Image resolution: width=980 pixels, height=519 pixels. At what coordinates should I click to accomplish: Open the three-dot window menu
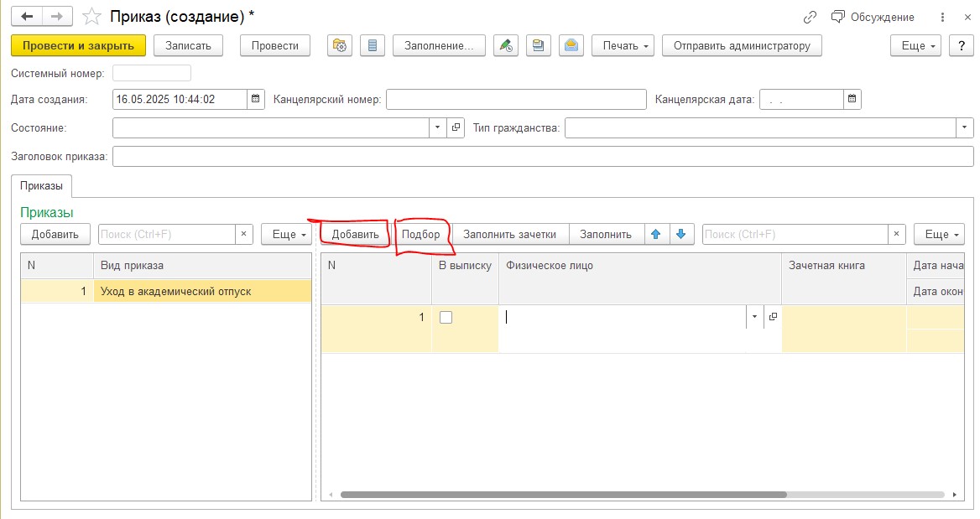pos(942,17)
